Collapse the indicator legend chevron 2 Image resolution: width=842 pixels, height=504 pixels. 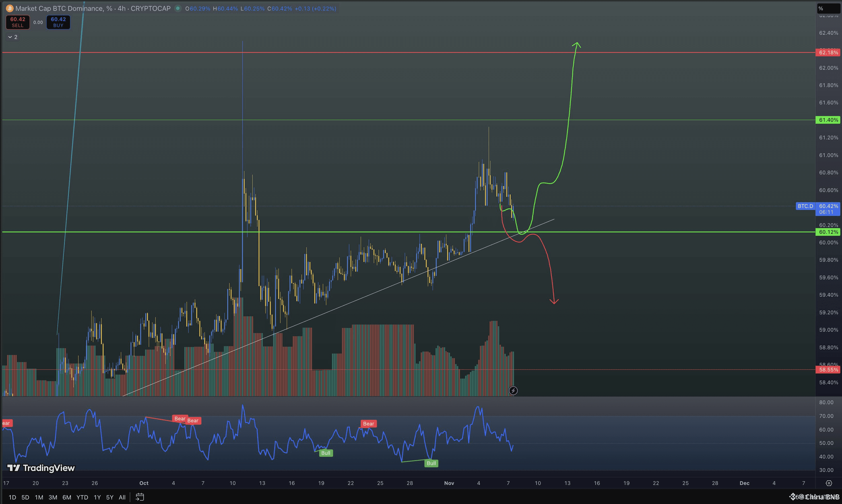(x=13, y=37)
